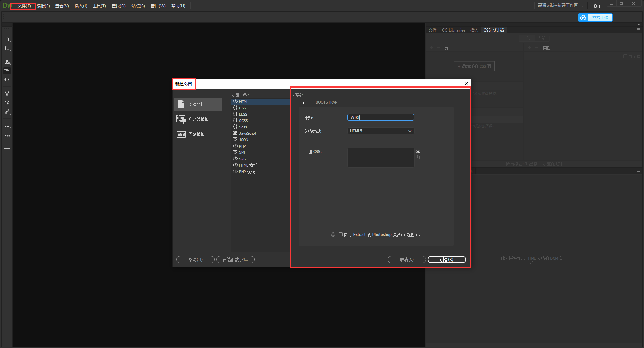Click the Expand All code icon
644x348 pixels.
click(x=7, y=94)
